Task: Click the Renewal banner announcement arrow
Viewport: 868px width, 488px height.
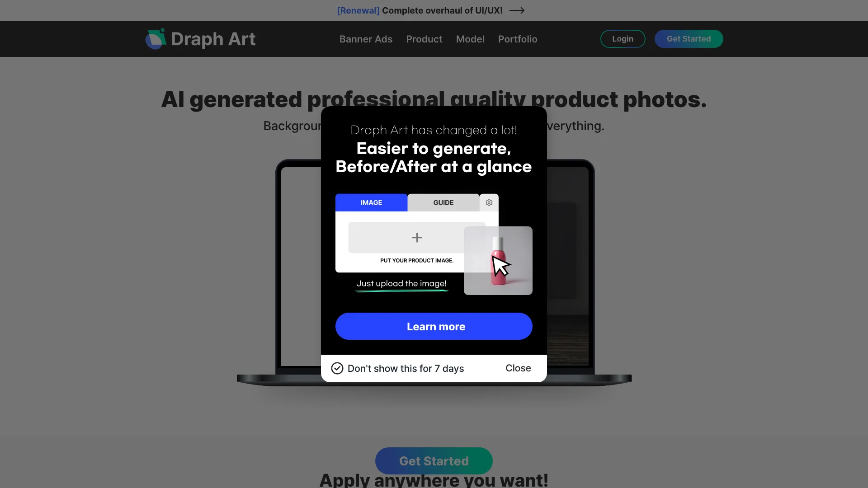Action: 517,10
